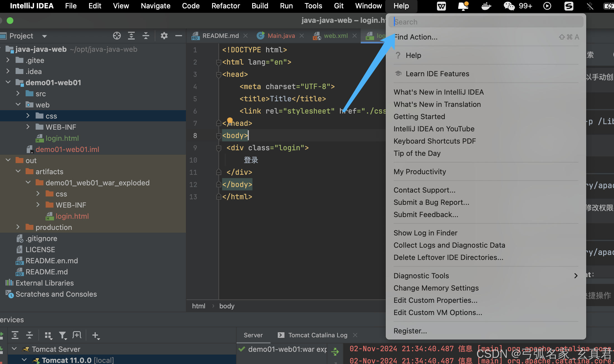Select opened file in Project view toolbar
The image size is (614, 364).
(x=117, y=36)
